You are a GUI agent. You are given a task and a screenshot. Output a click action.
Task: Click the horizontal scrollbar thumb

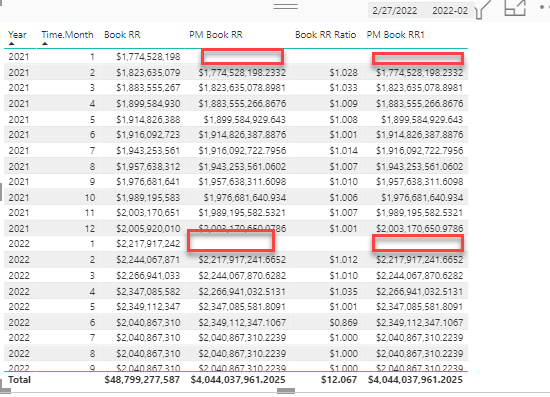click(x=286, y=391)
